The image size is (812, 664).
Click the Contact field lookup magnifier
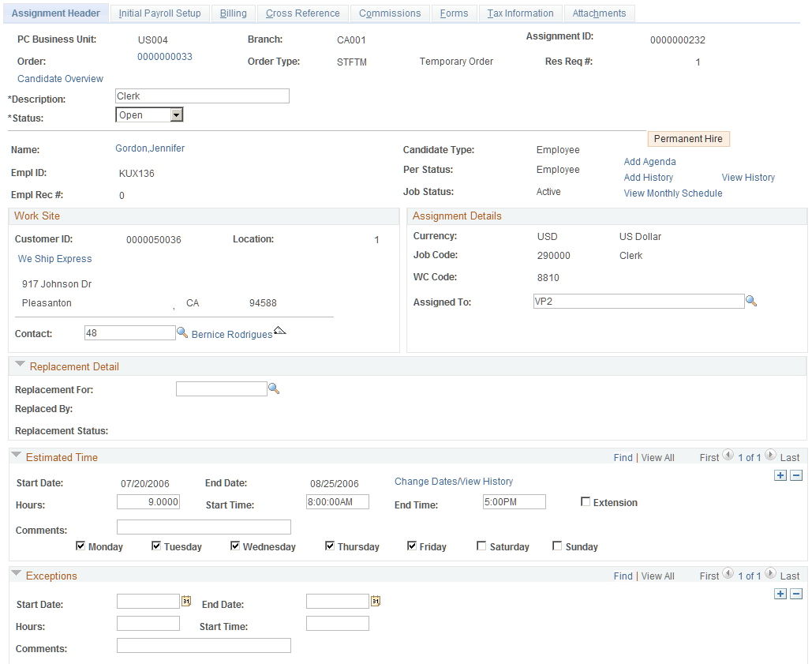point(182,332)
